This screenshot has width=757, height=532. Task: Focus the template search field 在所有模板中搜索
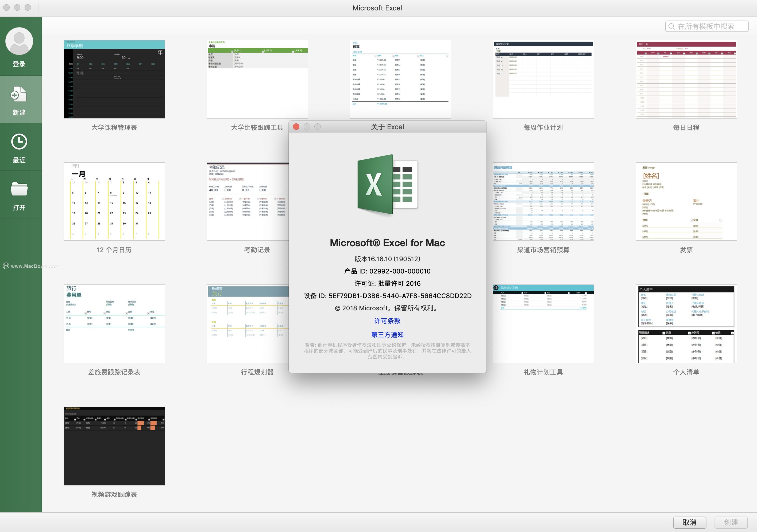coord(706,26)
